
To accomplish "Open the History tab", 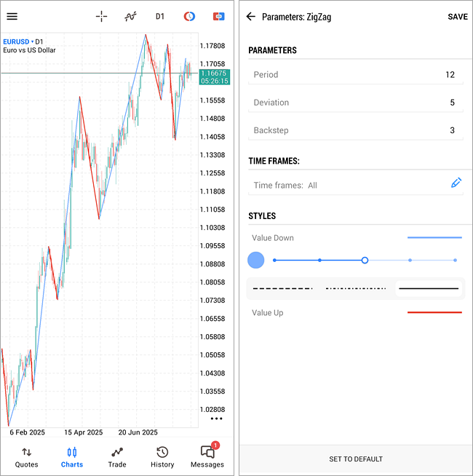I will (162, 457).
